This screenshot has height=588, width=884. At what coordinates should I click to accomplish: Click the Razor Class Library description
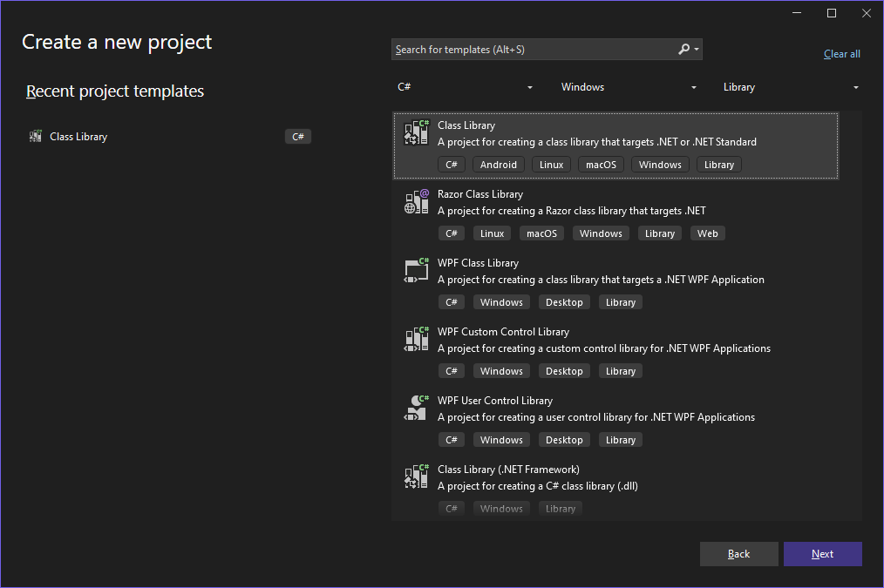572,211
